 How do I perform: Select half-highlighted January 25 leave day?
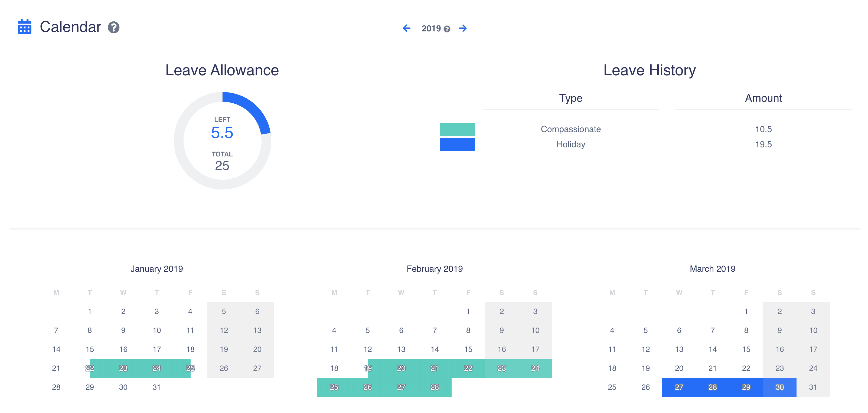[x=190, y=368]
